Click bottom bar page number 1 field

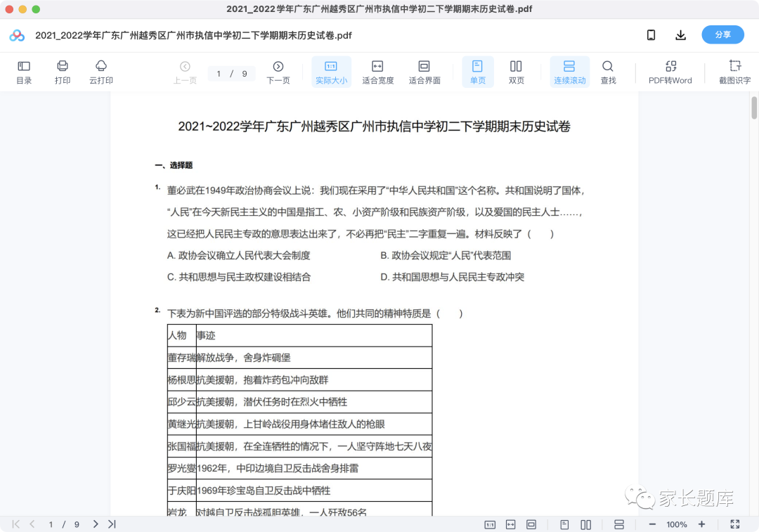(51, 525)
